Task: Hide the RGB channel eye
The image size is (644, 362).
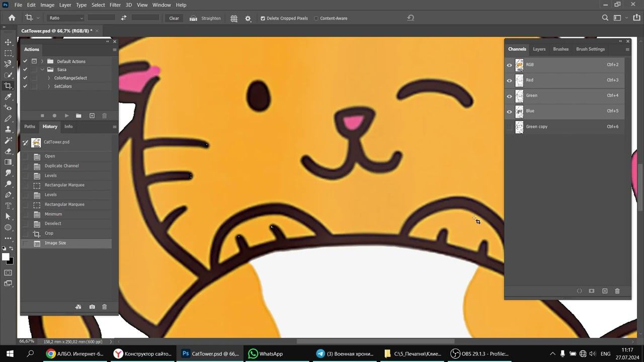Action: [509, 65]
